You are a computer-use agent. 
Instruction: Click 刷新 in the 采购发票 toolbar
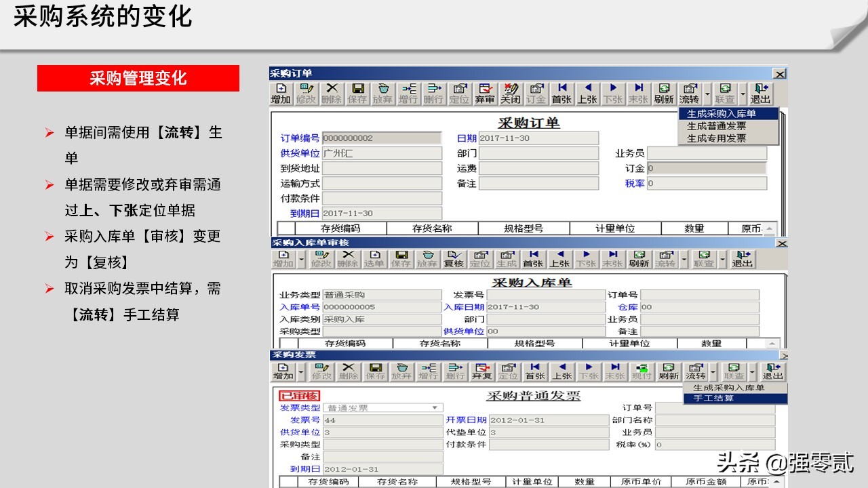pyautogui.click(x=669, y=371)
